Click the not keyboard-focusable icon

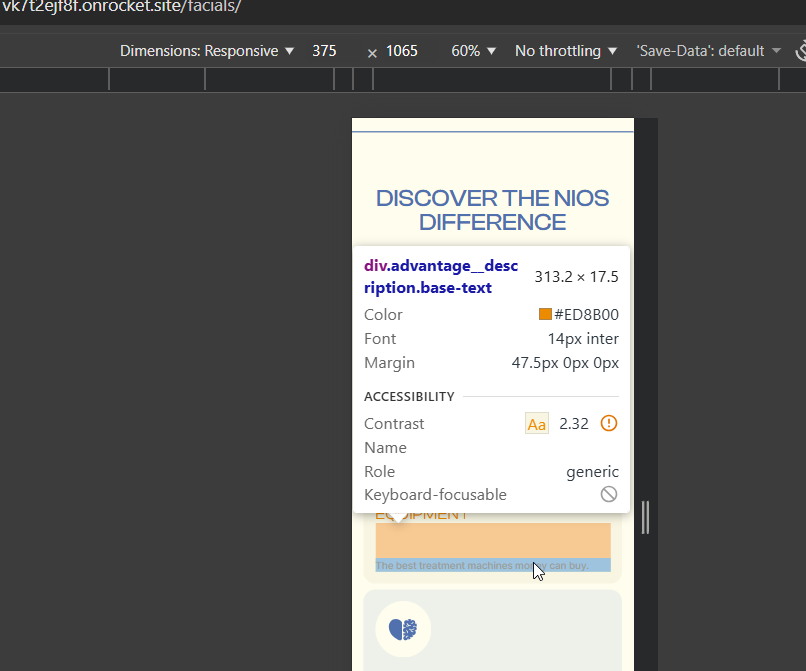(609, 494)
